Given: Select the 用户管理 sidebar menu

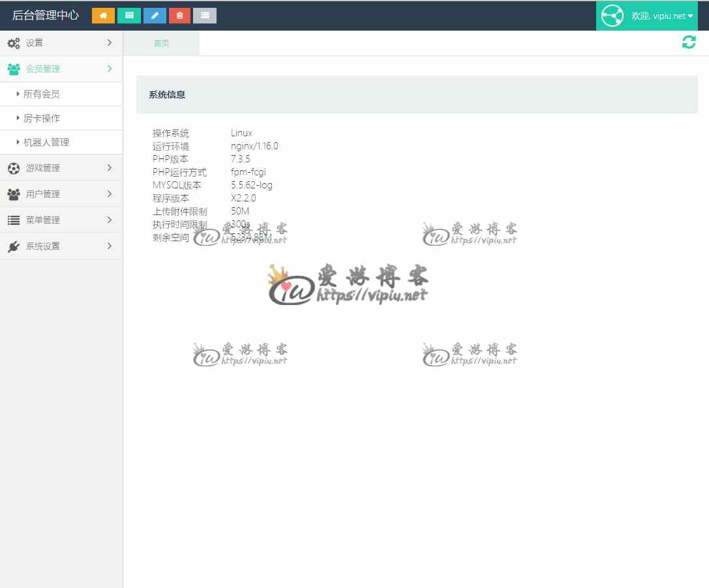Looking at the screenshot, I should click(61, 194).
